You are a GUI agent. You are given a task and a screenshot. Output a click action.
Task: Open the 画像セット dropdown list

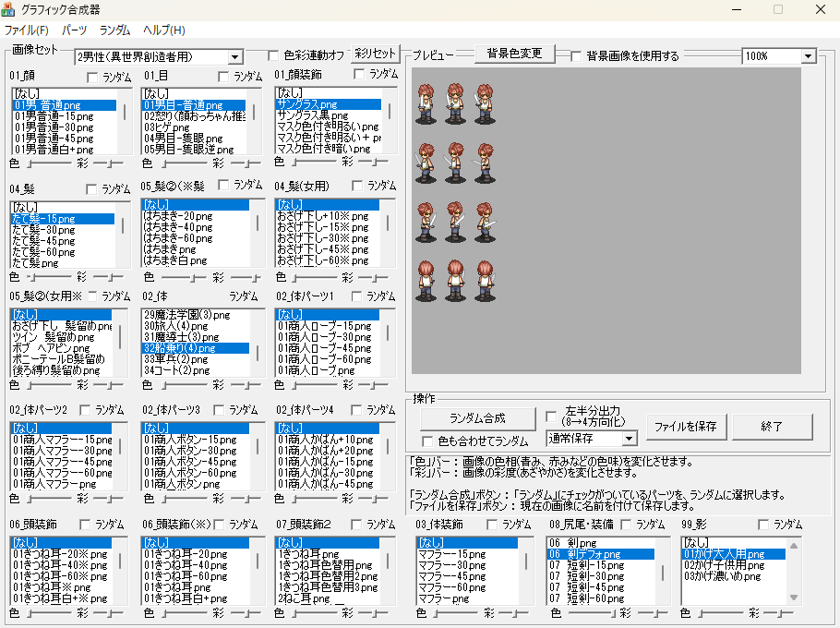(234, 57)
